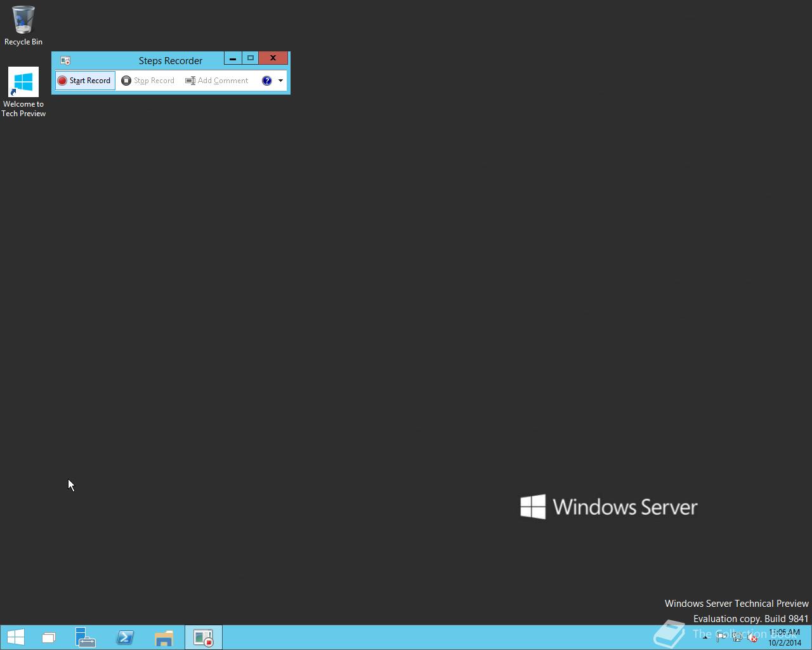Select the Welcome to Tech Preview shortcut
Screen dimensions: 812x650
click(x=23, y=92)
